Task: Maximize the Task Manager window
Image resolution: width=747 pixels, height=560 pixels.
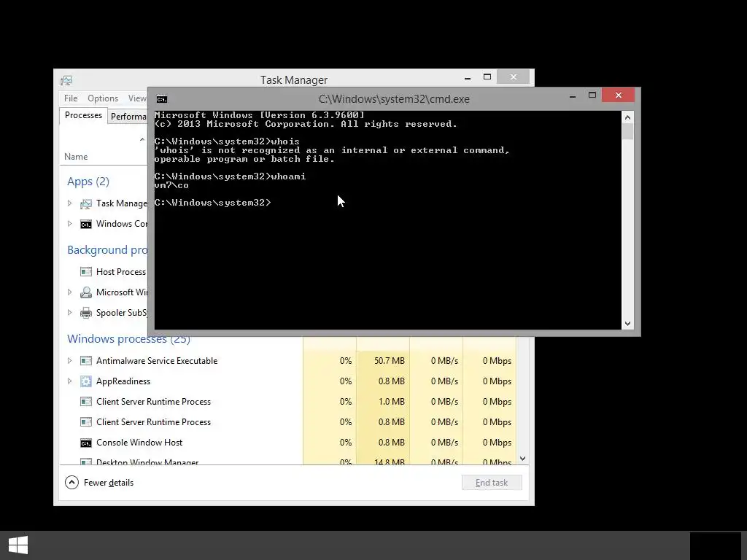Action: coord(487,77)
